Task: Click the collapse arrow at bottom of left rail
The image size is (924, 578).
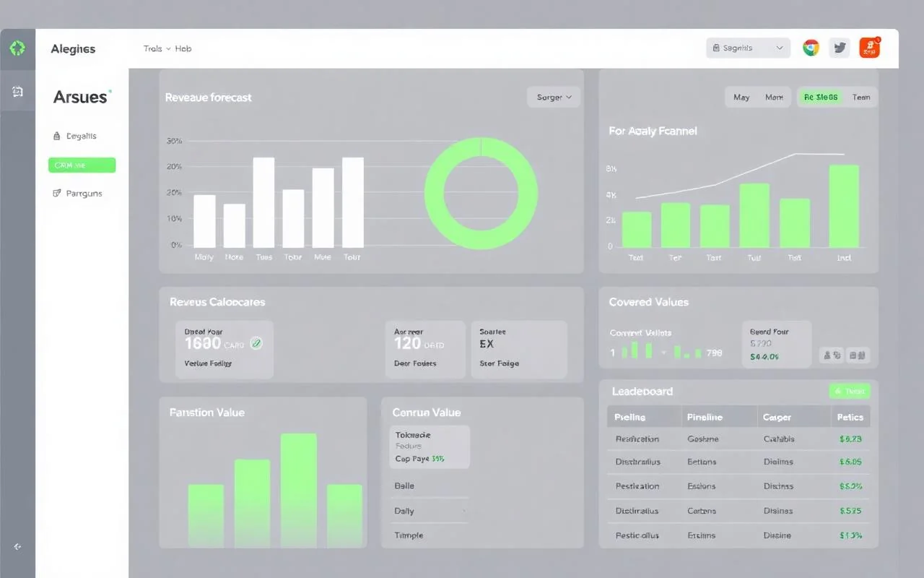Action: point(17,547)
